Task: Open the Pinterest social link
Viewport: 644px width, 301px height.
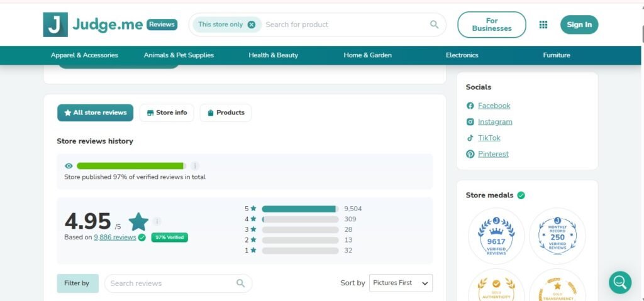Action: 493,154
